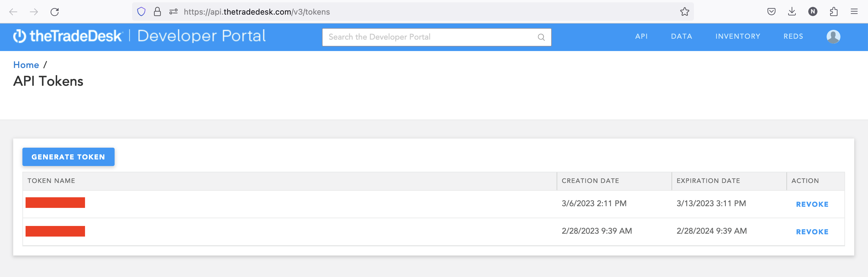Open the Pocket save icon
The width and height of the screenshot is (868, 277).
pos(771,12)
